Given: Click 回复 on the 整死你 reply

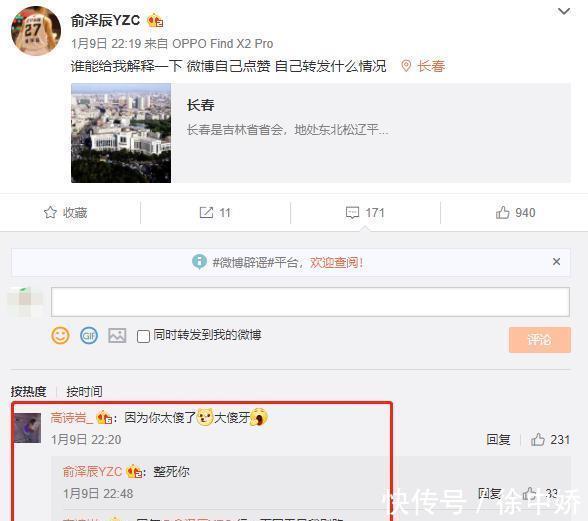Looking at the screenshot, I should (490, 494).
